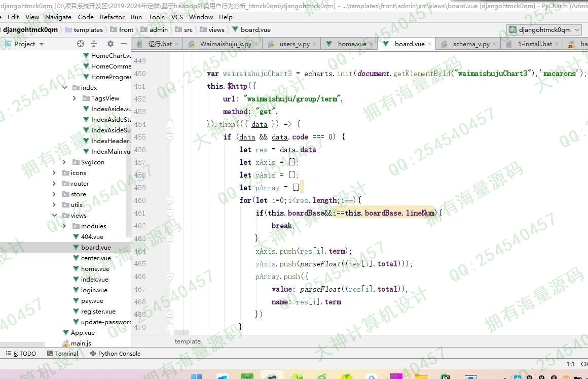Click the template breadcrumb below the editor

[188, 341]
